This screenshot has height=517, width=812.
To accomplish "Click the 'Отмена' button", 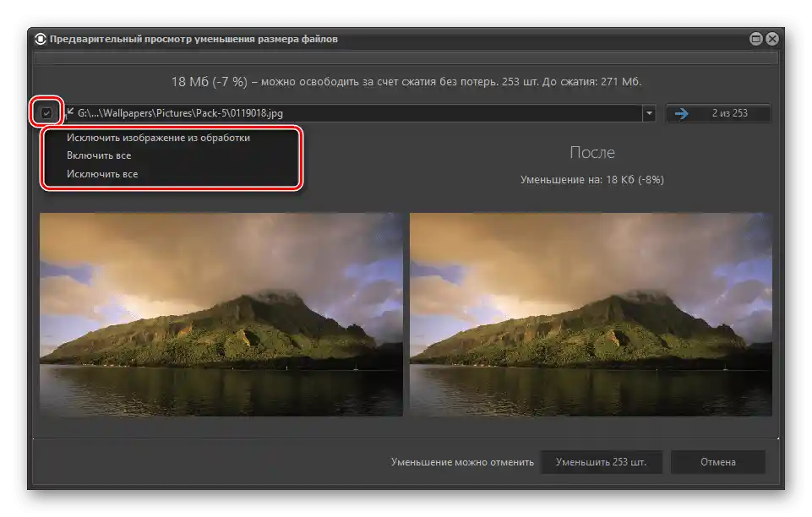I will pyautogui.click(x=717, y=461).
